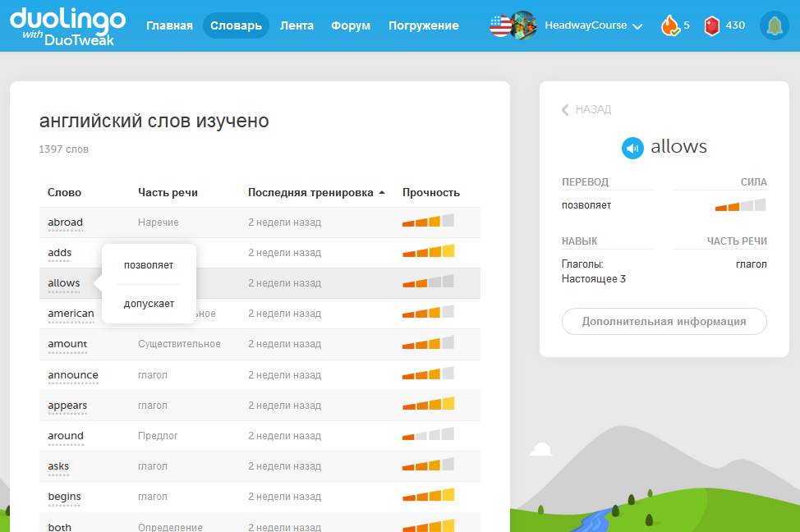The width and height of the screenshot is (800, 532).
Task: Click the US flag course icon
Action: 500,25
